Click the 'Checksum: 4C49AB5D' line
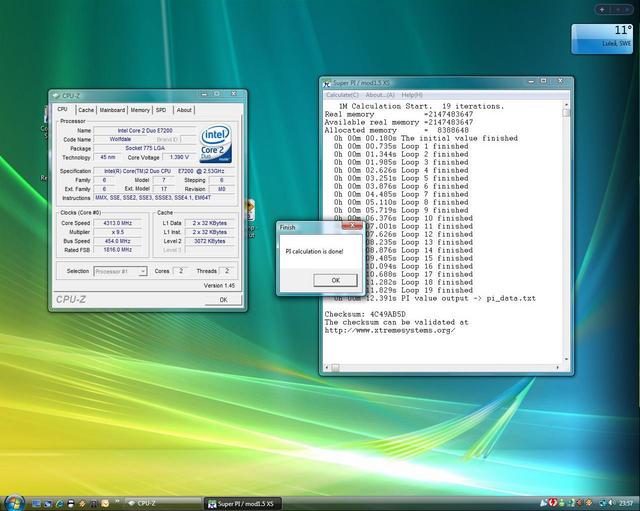 (x=365, y=314)
